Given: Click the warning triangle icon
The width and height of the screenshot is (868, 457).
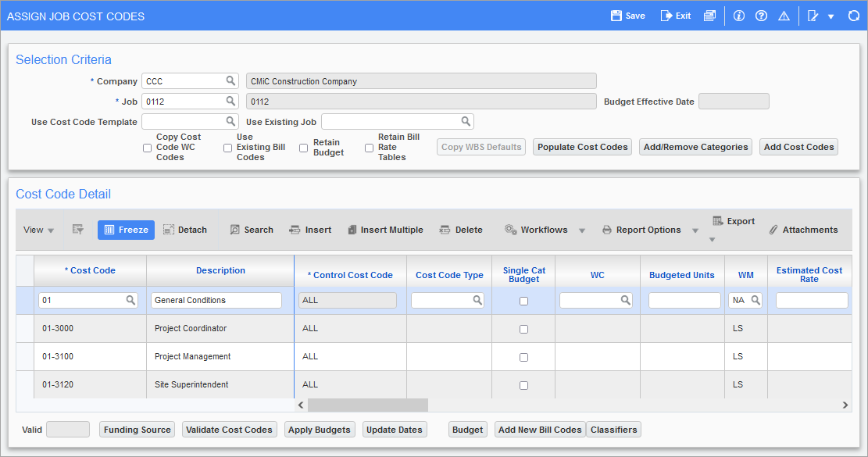Looking at the screenshot, I should pyautogui.click(x=784, y=16).
